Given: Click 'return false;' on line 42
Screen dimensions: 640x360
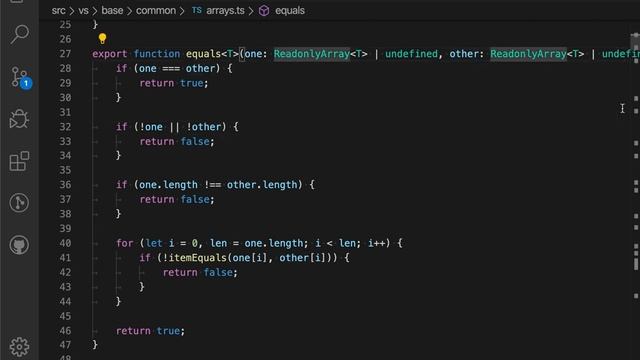Looking at the screenshot, I should [200, 273].
